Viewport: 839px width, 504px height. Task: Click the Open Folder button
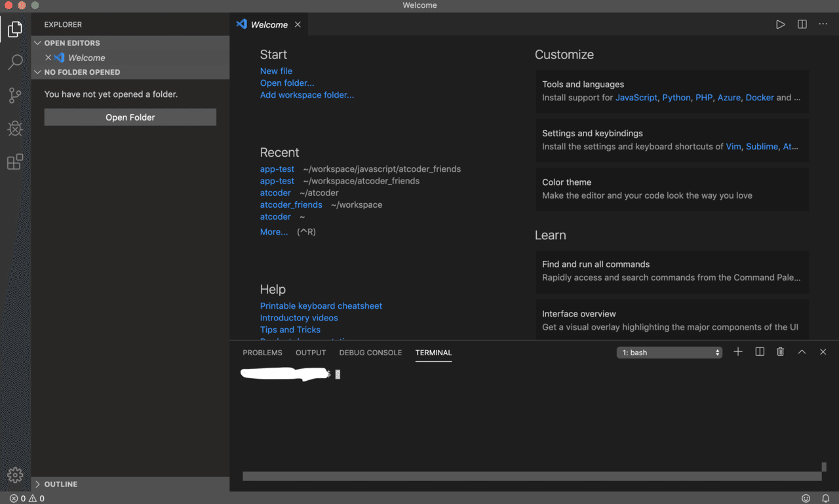[130, 117]
